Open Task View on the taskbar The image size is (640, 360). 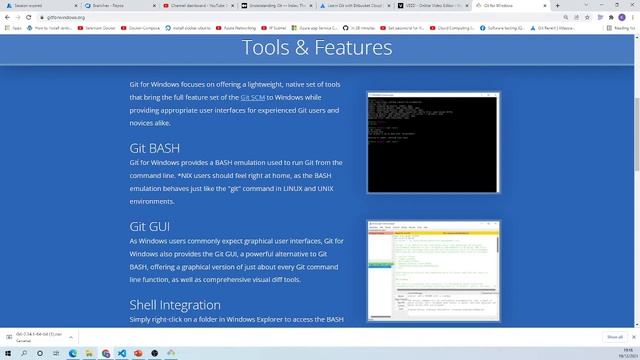point(56,353)
